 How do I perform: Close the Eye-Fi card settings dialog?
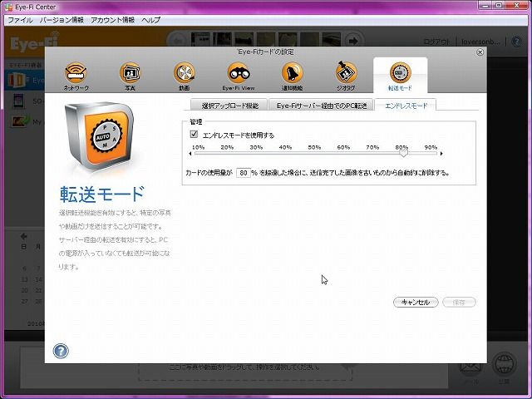click(480, 52)
